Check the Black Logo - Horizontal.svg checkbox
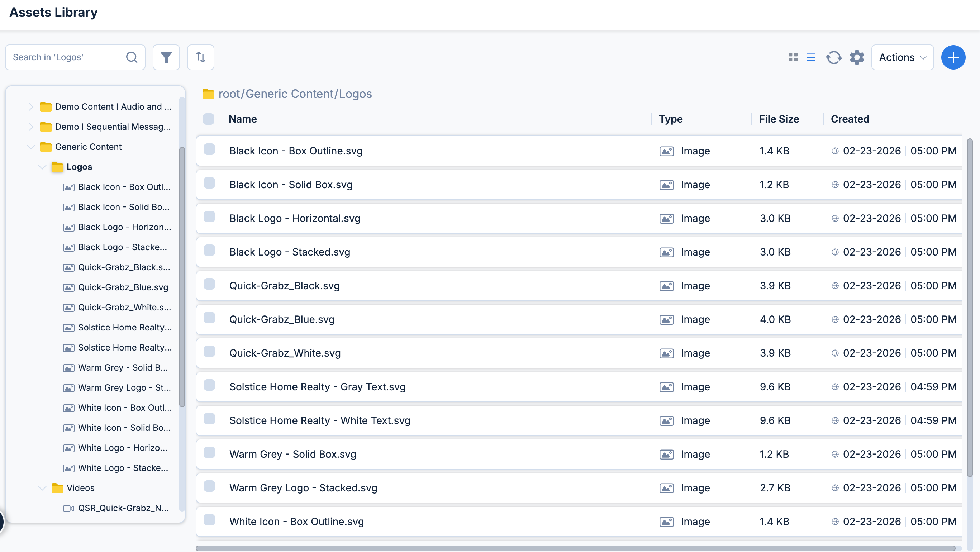Viewport: 980px width, 552px height. point(209,217)
